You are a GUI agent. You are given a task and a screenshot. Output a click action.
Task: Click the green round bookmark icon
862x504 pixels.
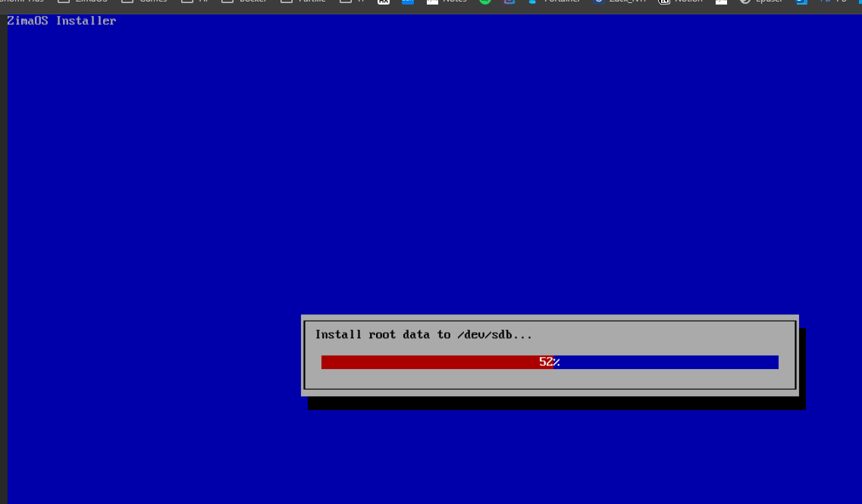click(485, 2)
